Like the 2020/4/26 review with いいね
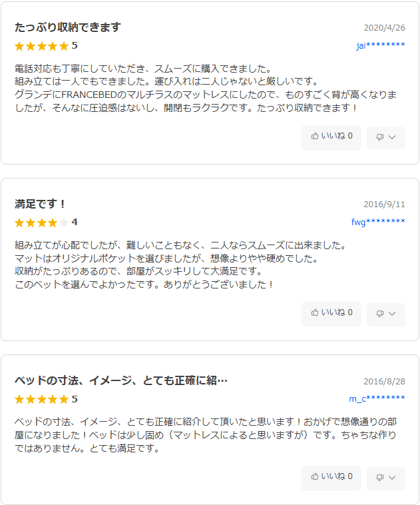The width and height of the screenshot is (420, 505). 331,137
